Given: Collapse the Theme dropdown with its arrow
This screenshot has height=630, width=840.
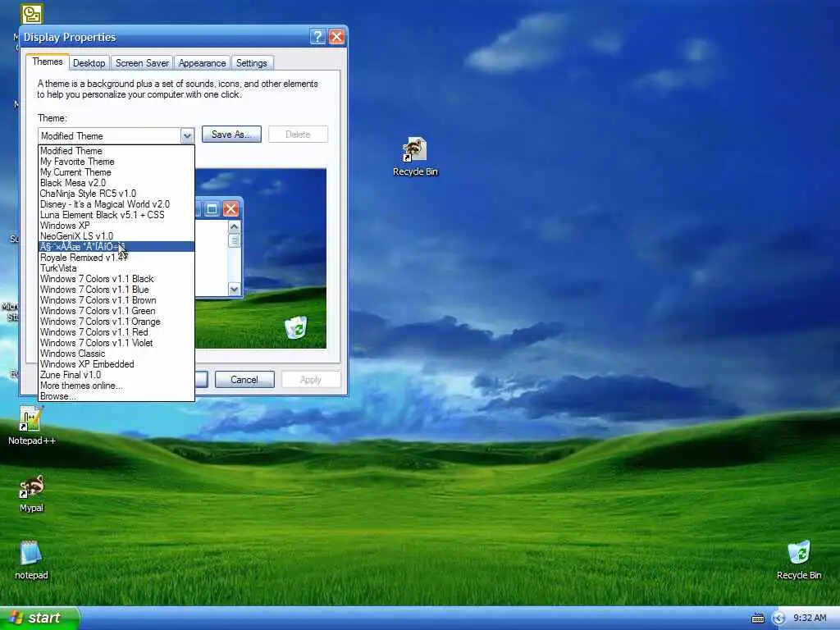Looking at the screenshot, I should point(186,135).
